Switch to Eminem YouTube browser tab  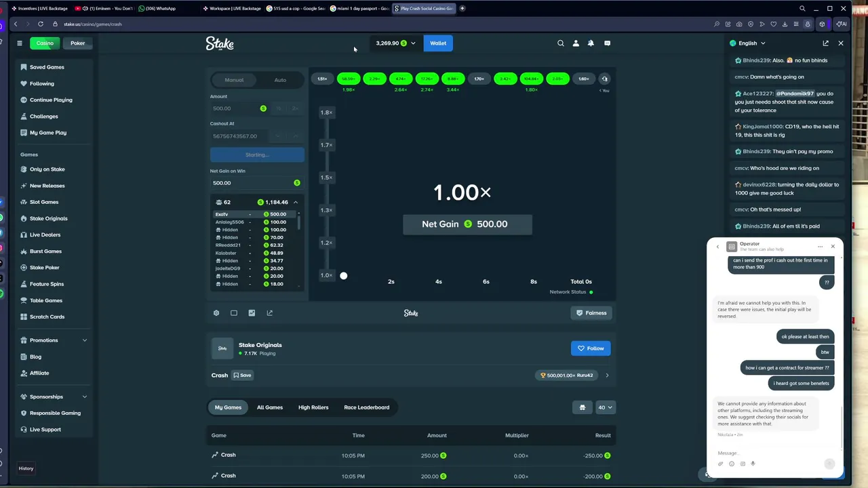(103, 8)
